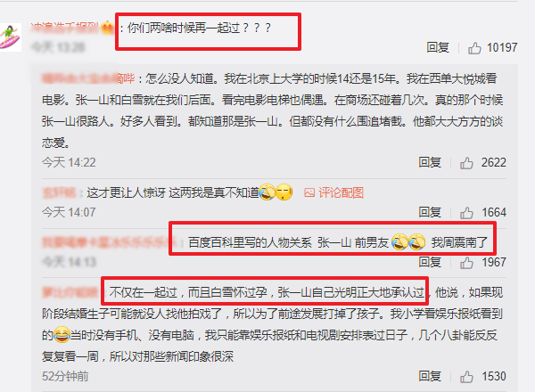535x392 pixels.
Task: Reply to the comment from 52分钟前
Action: [x=430, y=376]
